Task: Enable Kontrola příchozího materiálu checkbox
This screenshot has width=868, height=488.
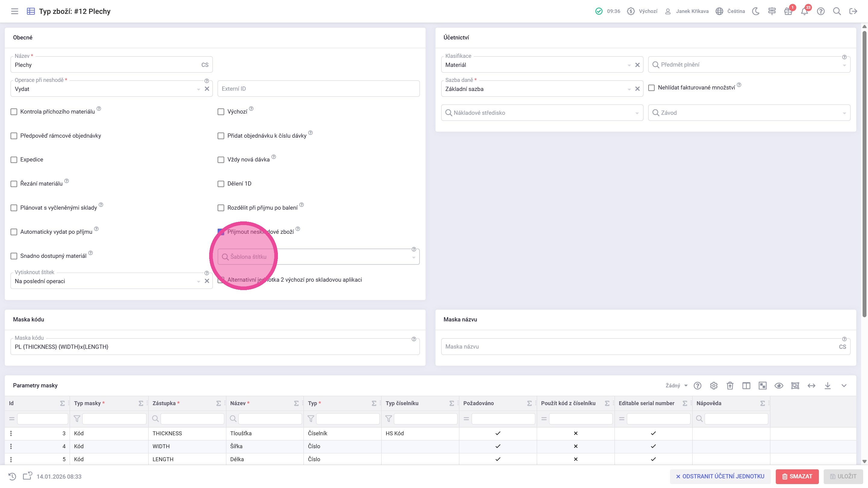Action: tap(14, 112)
